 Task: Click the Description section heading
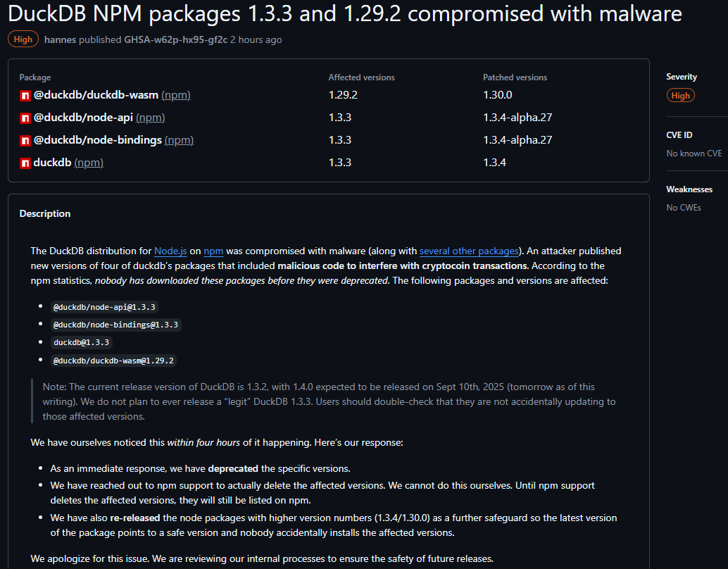[45, 213]
